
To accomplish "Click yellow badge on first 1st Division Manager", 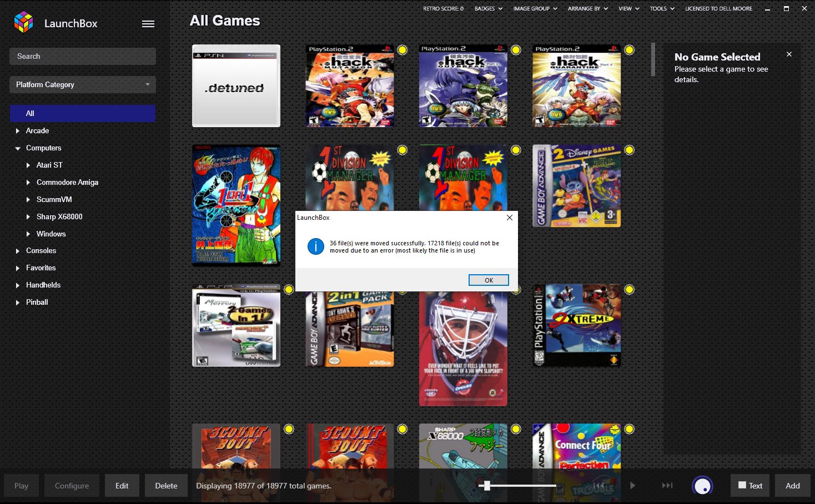I will [402, 150].
